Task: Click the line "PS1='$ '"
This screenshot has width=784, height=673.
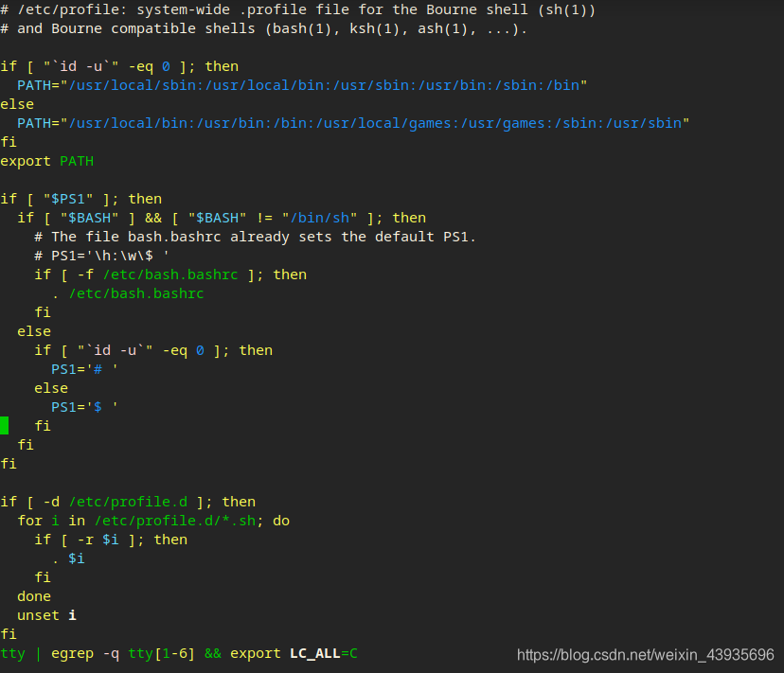Action: pyautogui.click(x=84, y=408)
